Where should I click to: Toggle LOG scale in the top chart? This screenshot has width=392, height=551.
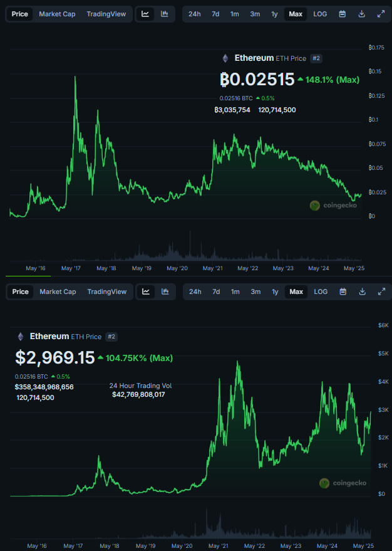[320, 14]
